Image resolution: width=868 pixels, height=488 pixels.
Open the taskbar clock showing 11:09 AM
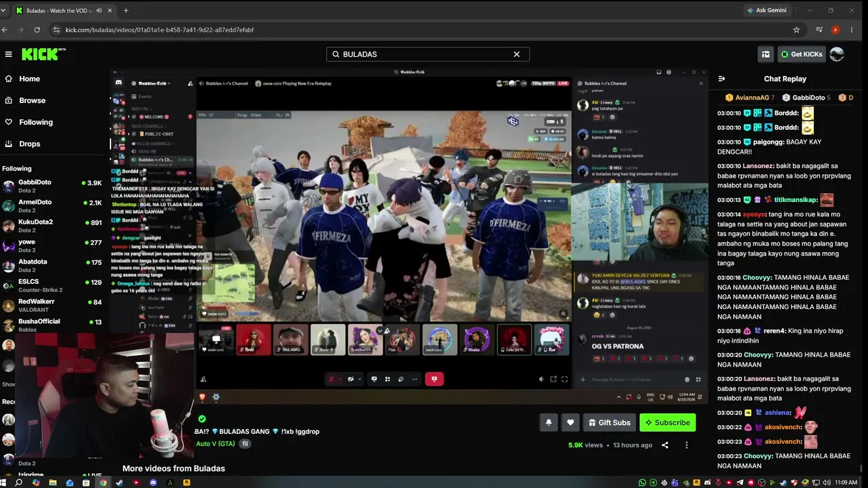point(846,483)
